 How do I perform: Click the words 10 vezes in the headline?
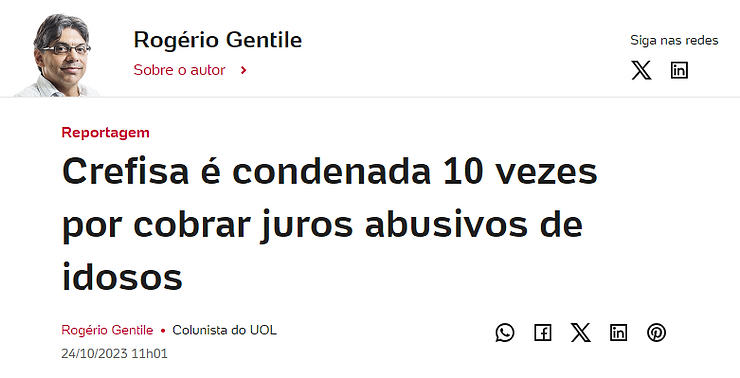coord(520,171)
